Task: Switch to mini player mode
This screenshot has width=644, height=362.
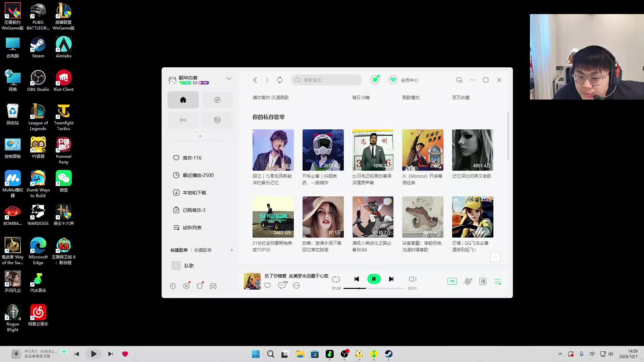Action: [x=459, y=80]
